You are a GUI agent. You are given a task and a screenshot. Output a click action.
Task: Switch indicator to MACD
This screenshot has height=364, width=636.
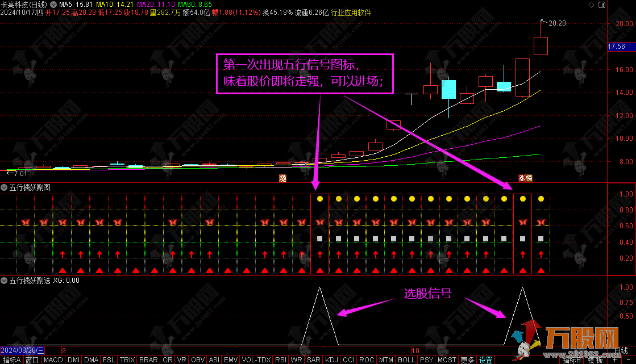click(53, 360)
